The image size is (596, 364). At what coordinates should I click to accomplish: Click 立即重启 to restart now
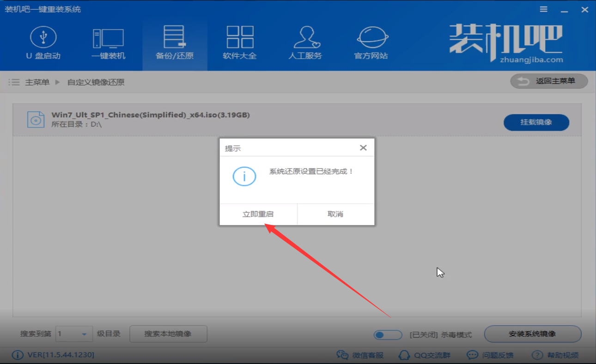[x=258, y=213]
